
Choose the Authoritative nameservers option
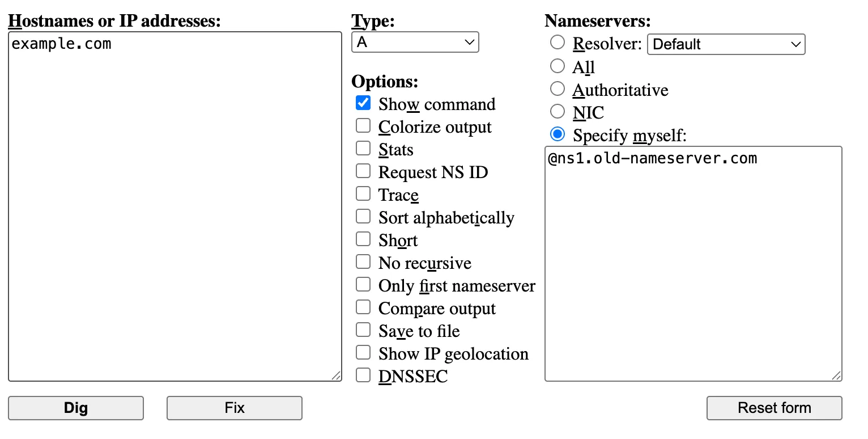click(x=558, y=88)
